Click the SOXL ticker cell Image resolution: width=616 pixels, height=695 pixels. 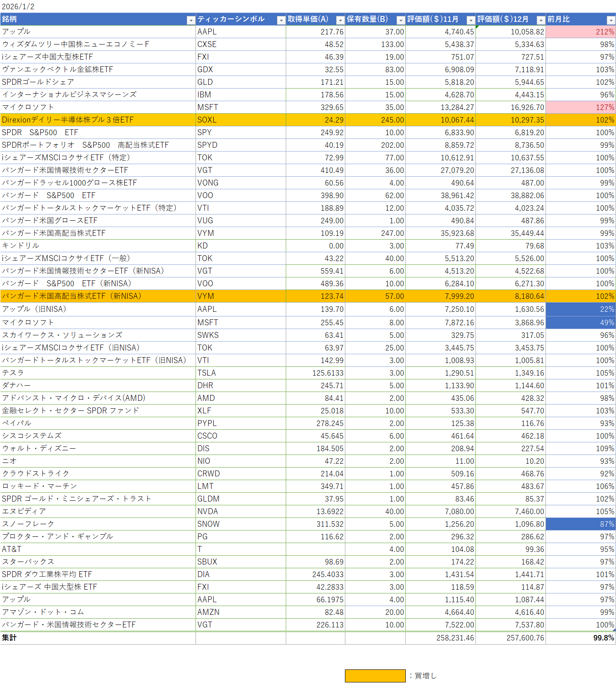[240, 120]
